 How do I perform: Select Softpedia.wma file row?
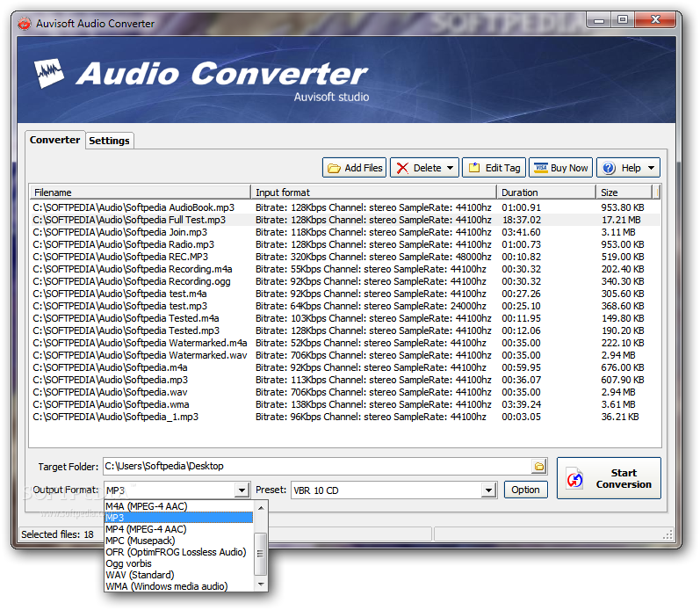coord(344,404)
